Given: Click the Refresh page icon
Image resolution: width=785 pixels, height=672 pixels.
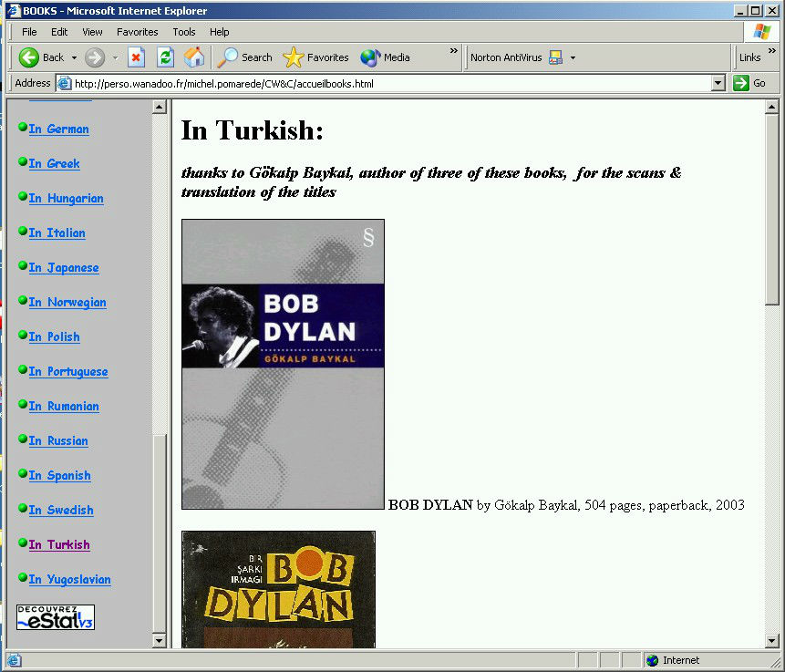Looking at the screenshot, I should point(165,57).
